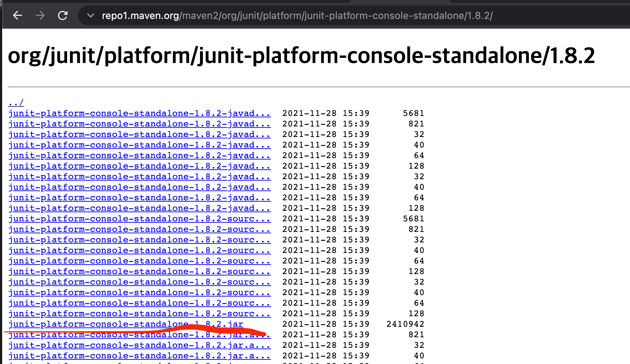Screen dimensions: 630x364
Task: Download junit-platform-console-standalone-1.8.2.jar
Action: tap(126, 324)
